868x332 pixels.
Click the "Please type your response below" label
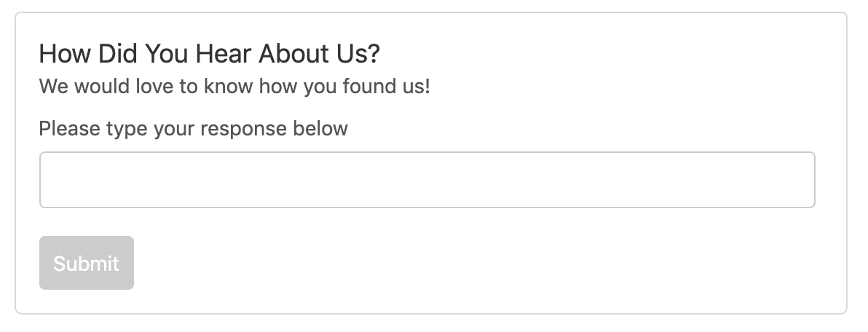click(194, 129)
